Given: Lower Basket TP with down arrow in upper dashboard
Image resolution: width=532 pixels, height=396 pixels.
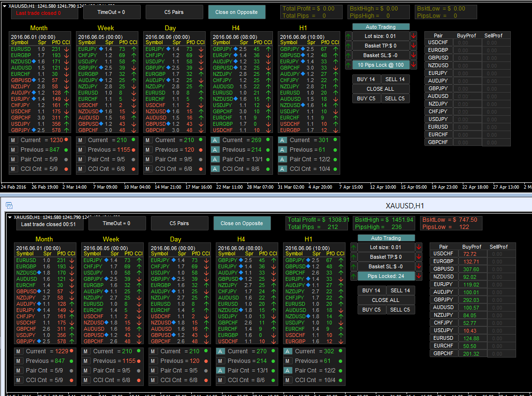Looking at the screenshot, I should point(413,46).
